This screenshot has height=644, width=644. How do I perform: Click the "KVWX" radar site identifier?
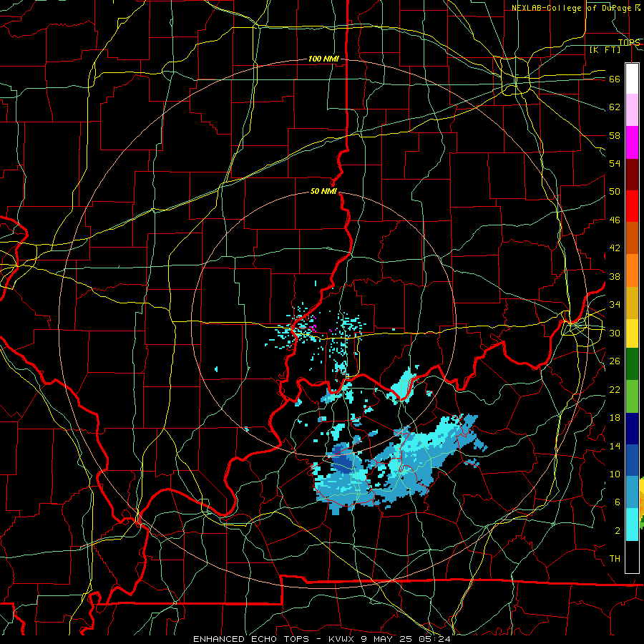343,639
